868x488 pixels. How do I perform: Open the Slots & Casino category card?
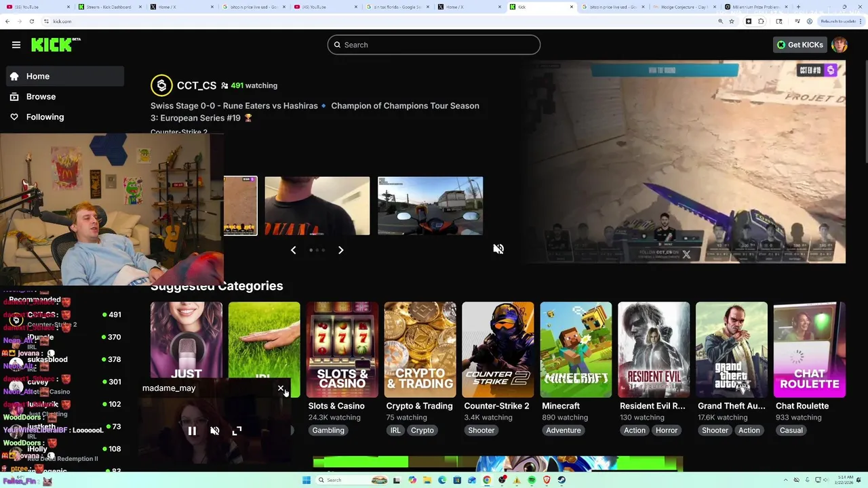(x=342, y=350)
